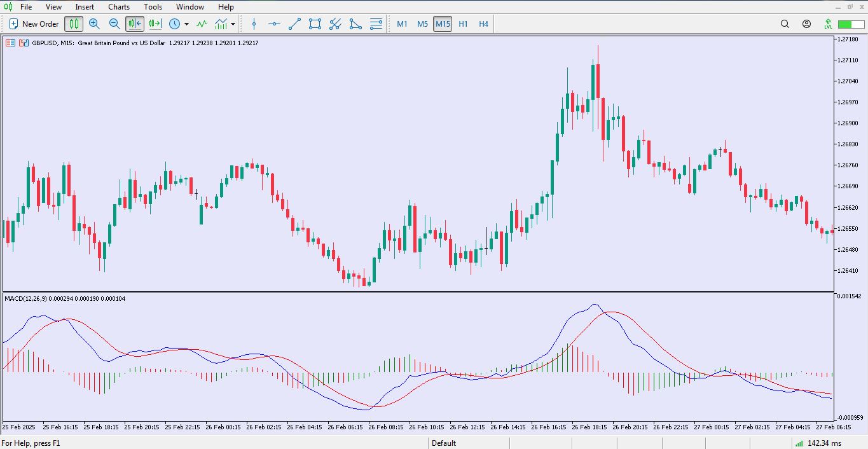Open the indicators list icon
The image size is (868, 449).
pos(202,24)
